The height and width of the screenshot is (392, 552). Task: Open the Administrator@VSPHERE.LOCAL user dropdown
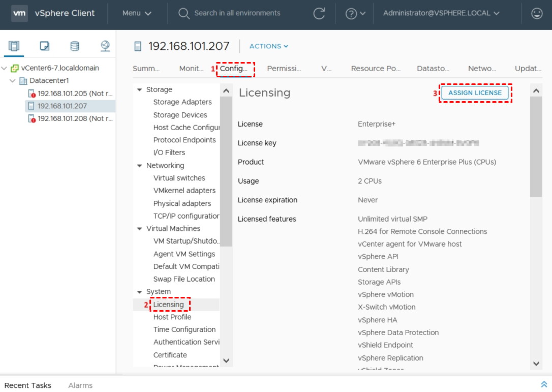point(441,14)
